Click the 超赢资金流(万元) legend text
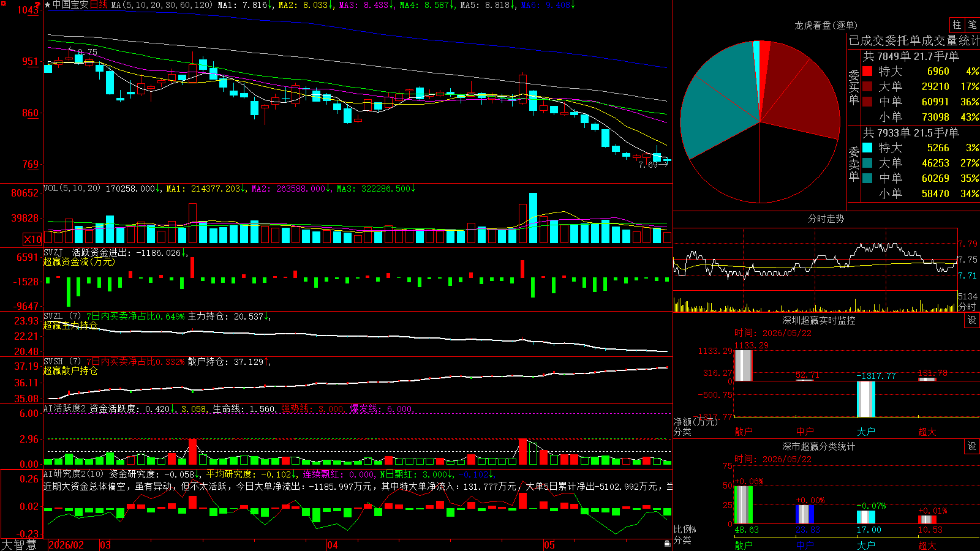Screen dimensions: 980x551 (x=79, y=261)
